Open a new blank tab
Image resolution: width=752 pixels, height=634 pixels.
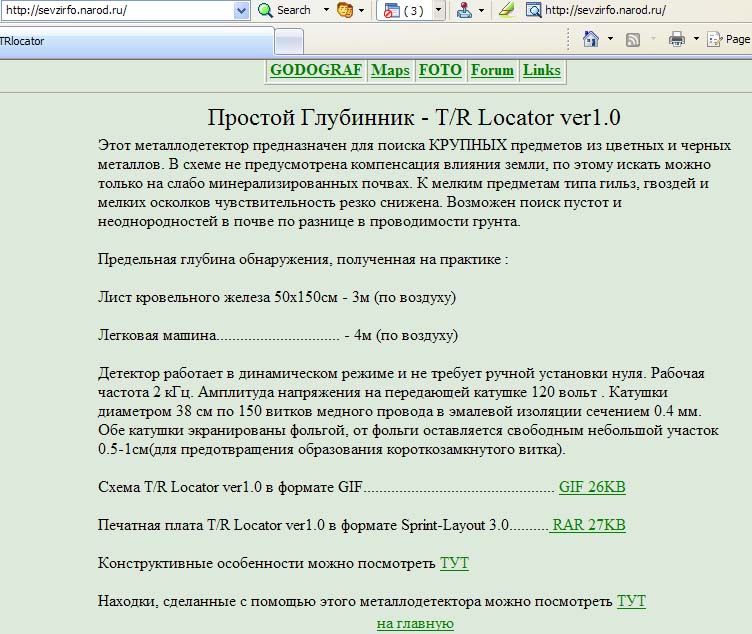[x=289, y=42]
